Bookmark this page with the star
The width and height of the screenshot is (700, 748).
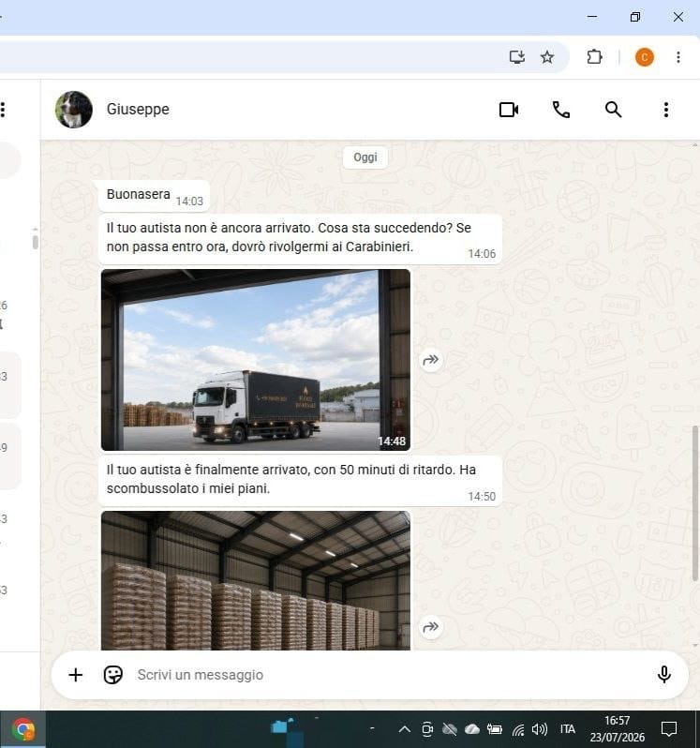547,57
